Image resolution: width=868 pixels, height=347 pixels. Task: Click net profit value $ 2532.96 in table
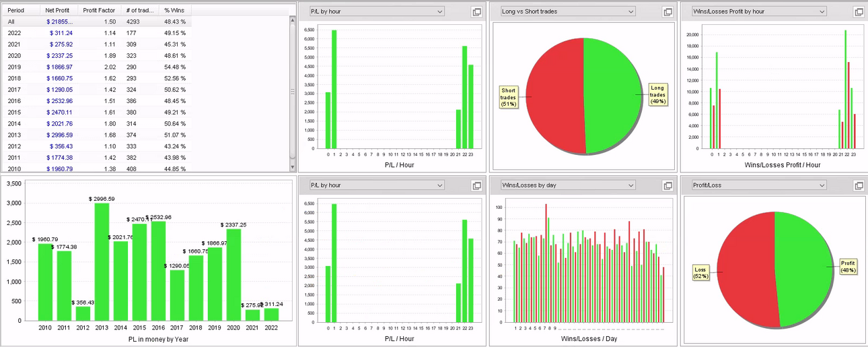(x=59, y=101)
